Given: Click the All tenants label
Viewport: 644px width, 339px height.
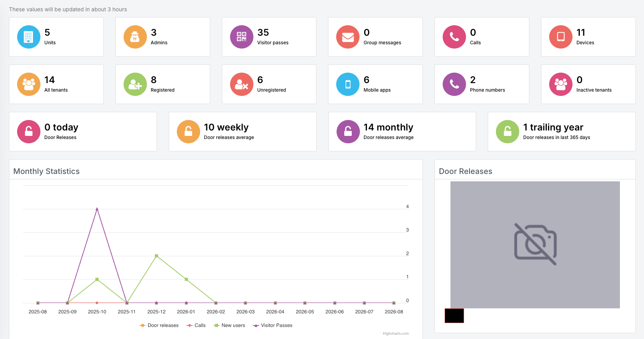Looking at the screenshot, I should tap(56, 90).
